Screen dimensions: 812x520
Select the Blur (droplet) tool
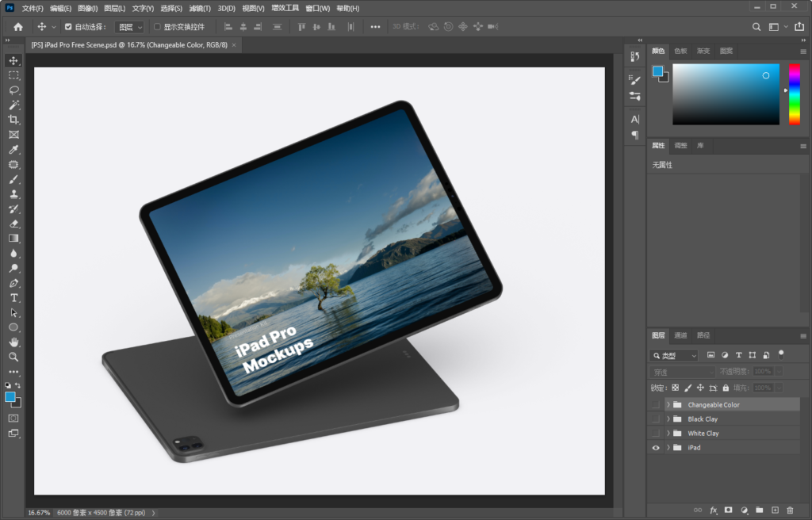[x=13, y=254]
